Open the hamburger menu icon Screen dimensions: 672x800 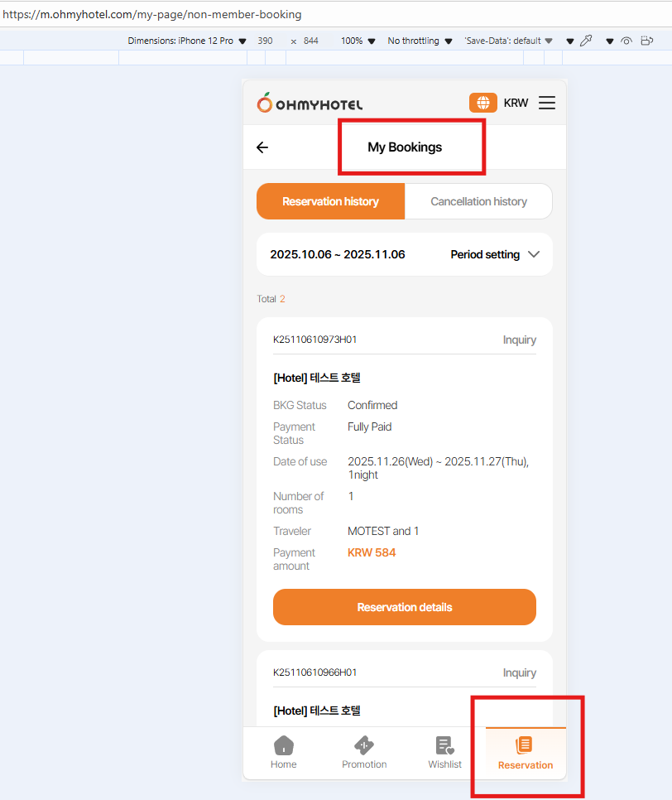click(x=547, y=104)
